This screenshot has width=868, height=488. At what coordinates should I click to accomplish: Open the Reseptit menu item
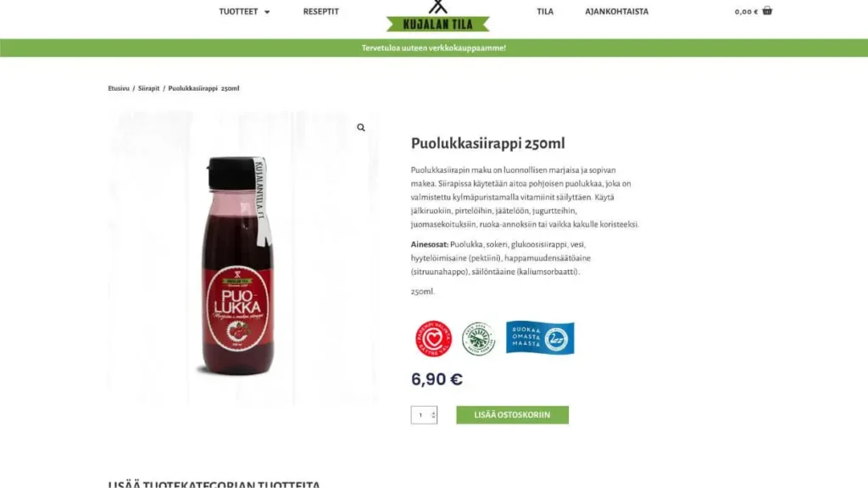click(320, 11)
